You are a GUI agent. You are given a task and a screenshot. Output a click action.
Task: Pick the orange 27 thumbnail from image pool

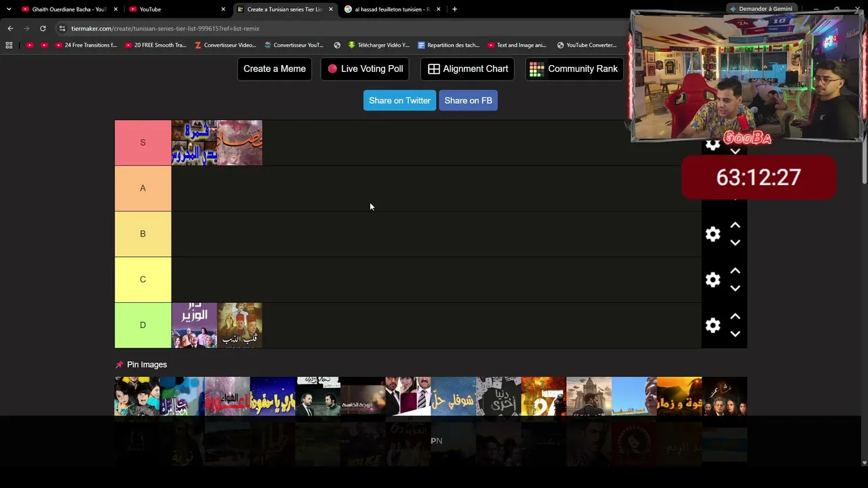(543, 396)
